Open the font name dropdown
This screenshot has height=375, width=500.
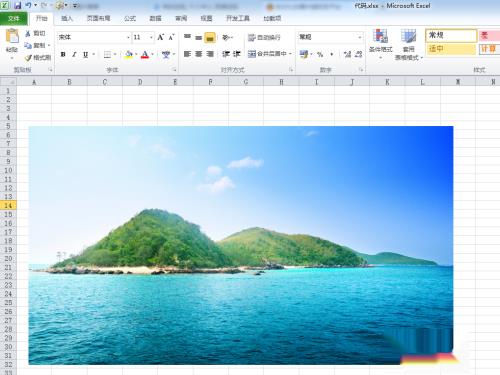pos(128,37)
